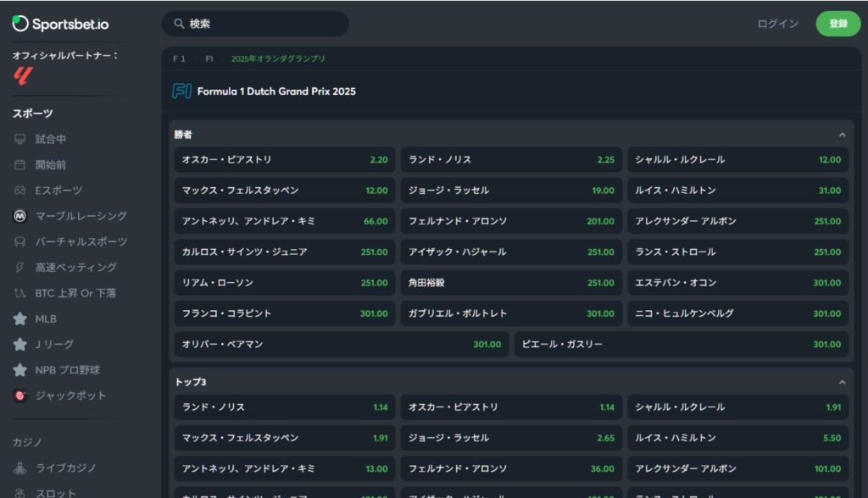Click the ジャックポット red icon

(20, 396)
